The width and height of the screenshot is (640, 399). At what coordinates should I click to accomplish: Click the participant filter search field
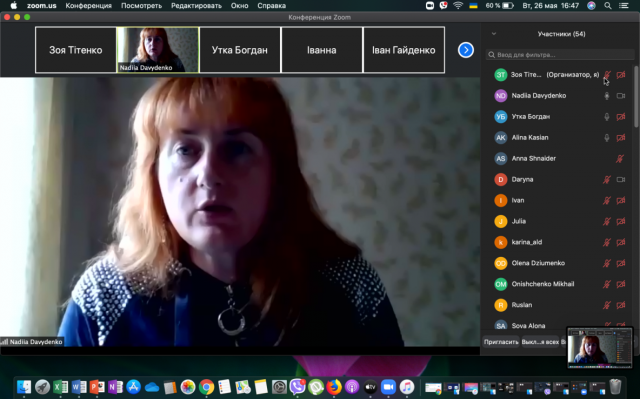tap(560, 55)
